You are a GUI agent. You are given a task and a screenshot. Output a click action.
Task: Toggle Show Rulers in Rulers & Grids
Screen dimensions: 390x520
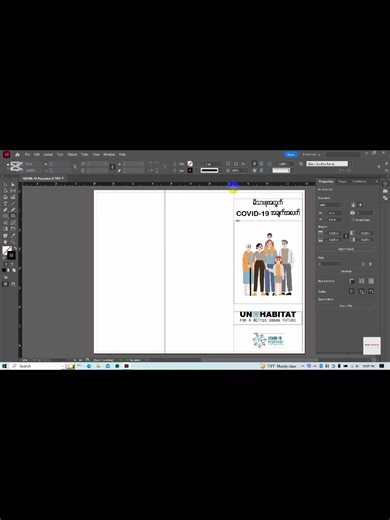pos(352,281)
